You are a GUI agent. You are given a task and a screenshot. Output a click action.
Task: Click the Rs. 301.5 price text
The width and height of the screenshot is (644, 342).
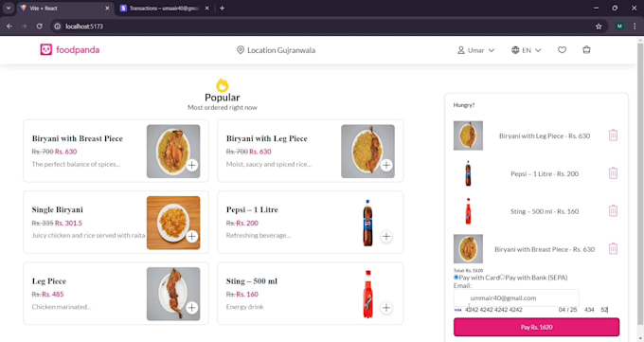pyautogui.click(x=68, y=223)
